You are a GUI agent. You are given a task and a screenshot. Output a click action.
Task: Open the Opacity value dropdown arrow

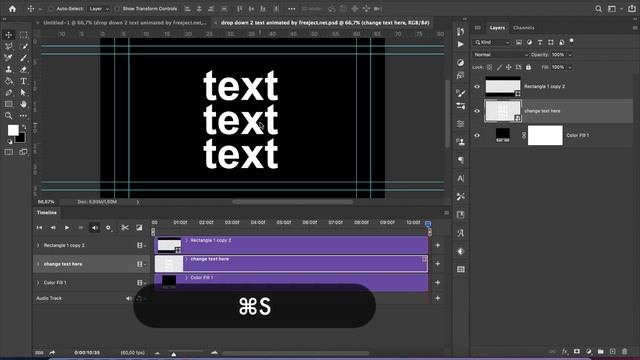tap(570, 55)
